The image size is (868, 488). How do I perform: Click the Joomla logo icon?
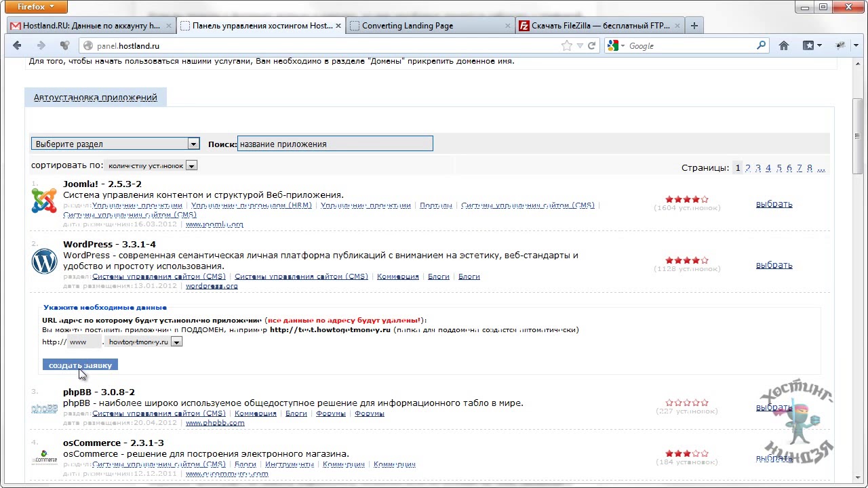pyautogui.click(x=44, y=201)
